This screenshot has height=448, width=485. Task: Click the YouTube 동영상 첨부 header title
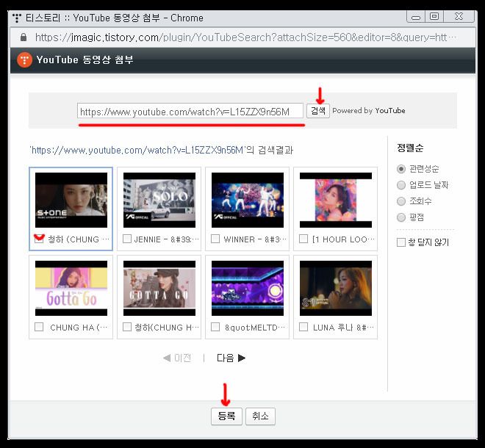(85, 59)
